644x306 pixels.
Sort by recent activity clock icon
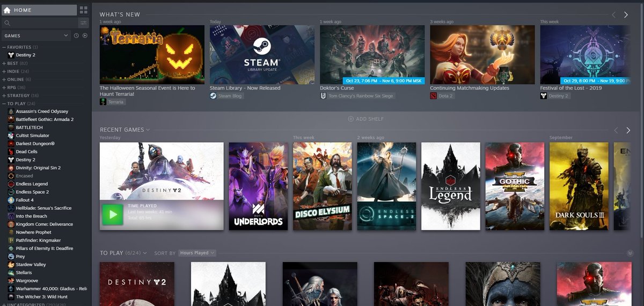click(x=76, y=35)
